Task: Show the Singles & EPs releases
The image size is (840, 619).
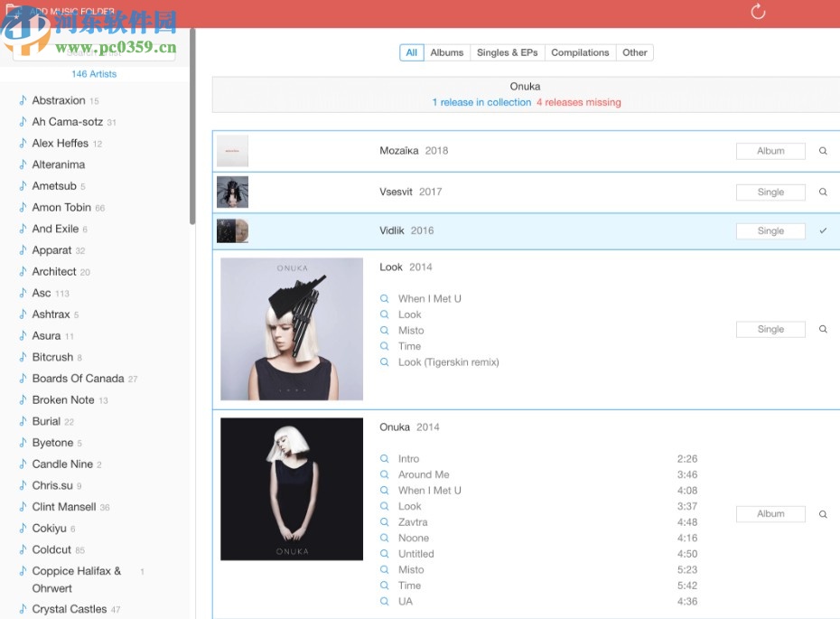Action: [507, 52]
